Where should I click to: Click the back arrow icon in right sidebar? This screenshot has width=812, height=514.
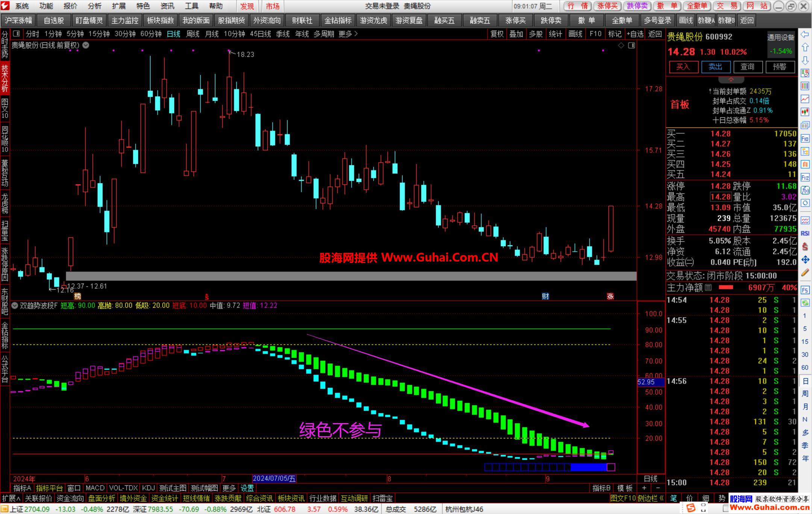tap(805, 34)
